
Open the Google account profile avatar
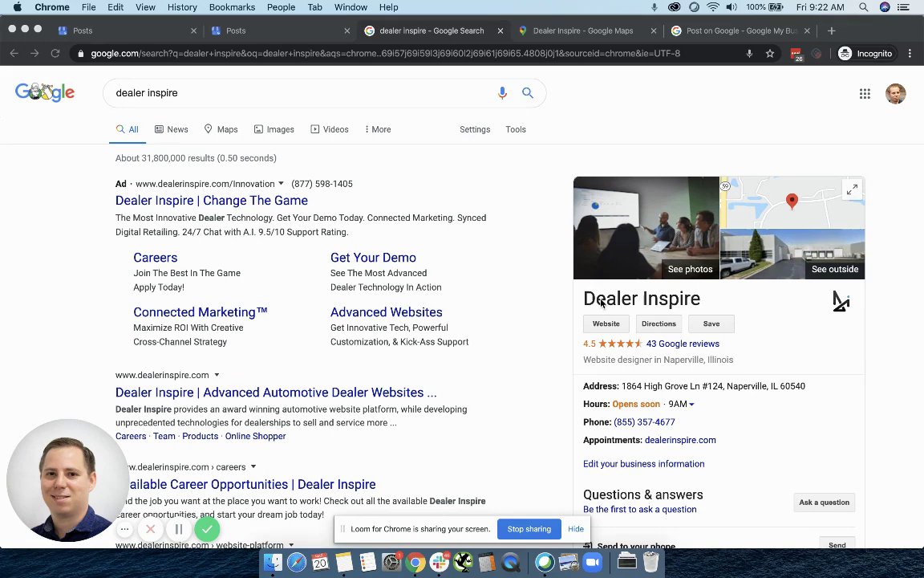(x=895, y=94)
